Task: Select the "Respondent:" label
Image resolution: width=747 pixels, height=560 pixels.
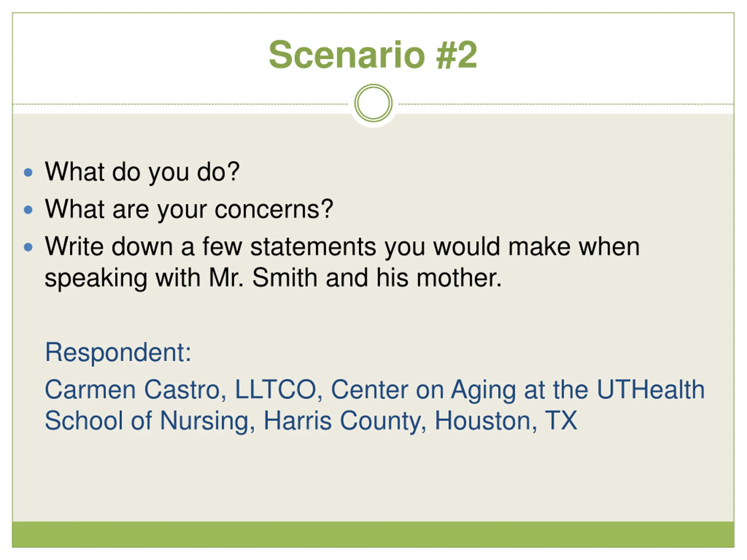Action: [x=118, y=352]
